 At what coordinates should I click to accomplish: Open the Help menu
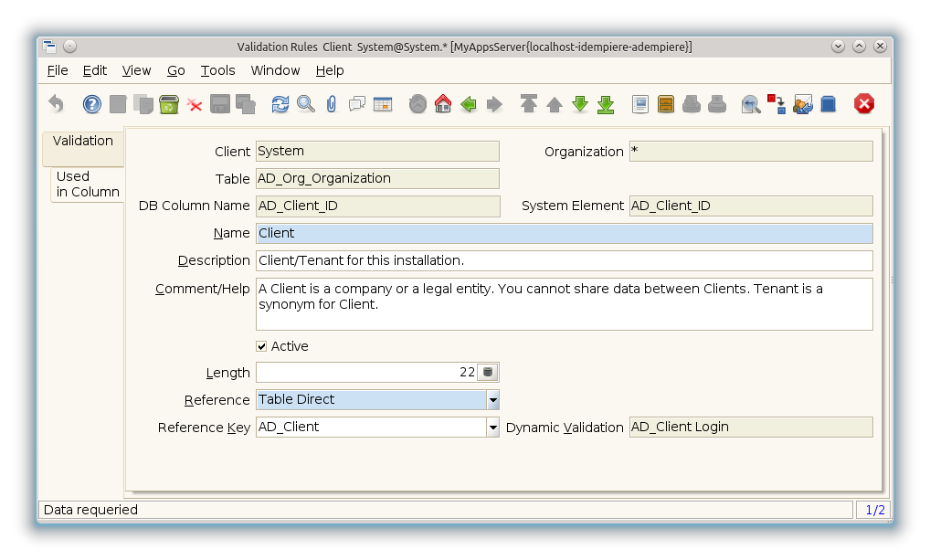coord(330,70)
